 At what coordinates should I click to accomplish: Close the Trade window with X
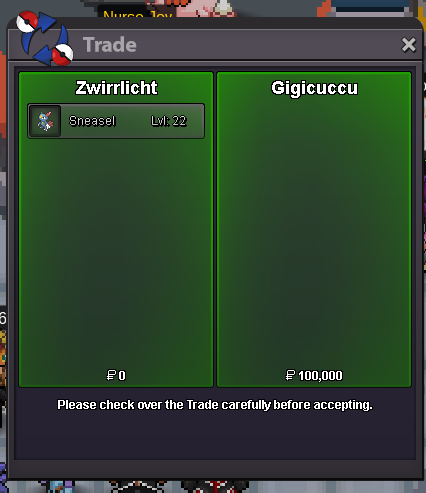pos(409,45)
